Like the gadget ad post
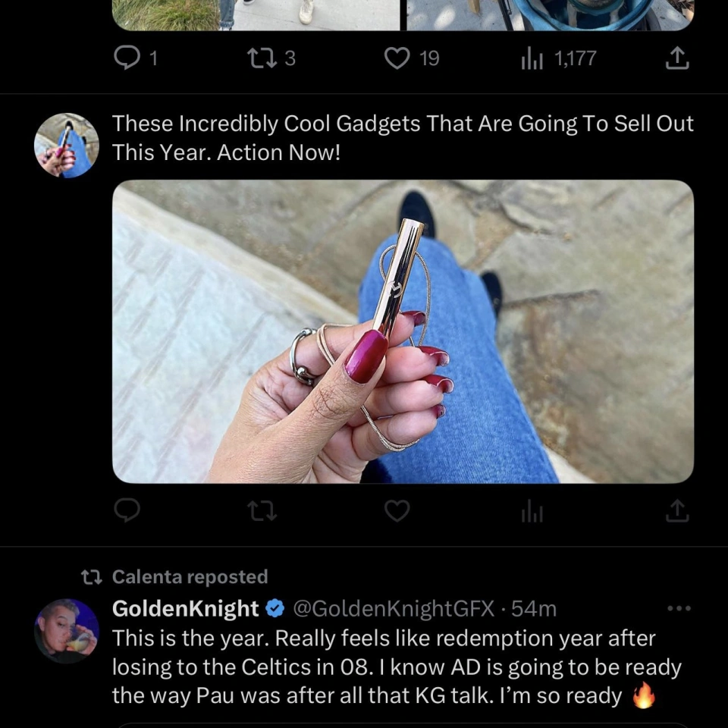The width and height of the screenshot is (728, 728). [397, 512]
